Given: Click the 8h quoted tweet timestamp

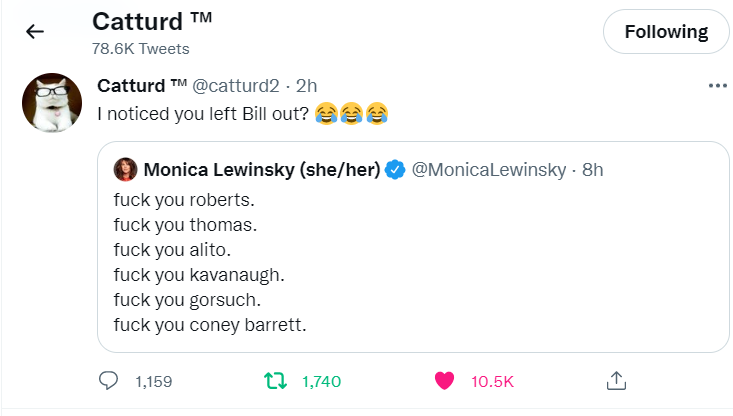Looking at the screenshot, I should (x=592, y=169).
